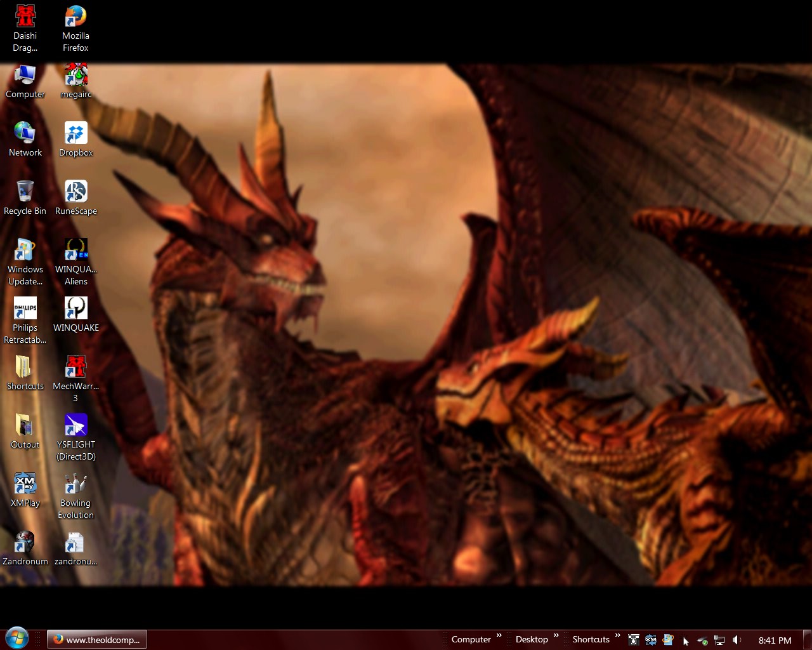812x650 pixels.
Task: Click the Windows flag tray icon
Action: [667, 640]
